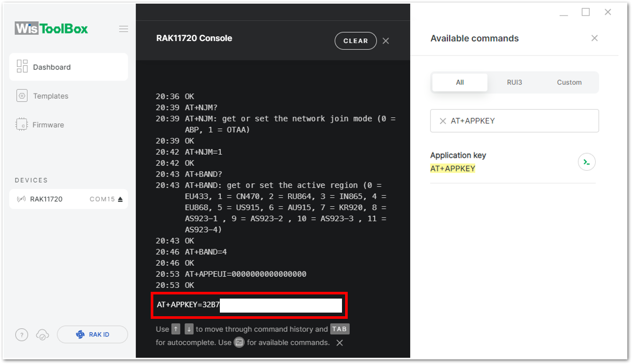
Task: Clear the AT+APPKEY search text
Action: click(x=443, y=121)
